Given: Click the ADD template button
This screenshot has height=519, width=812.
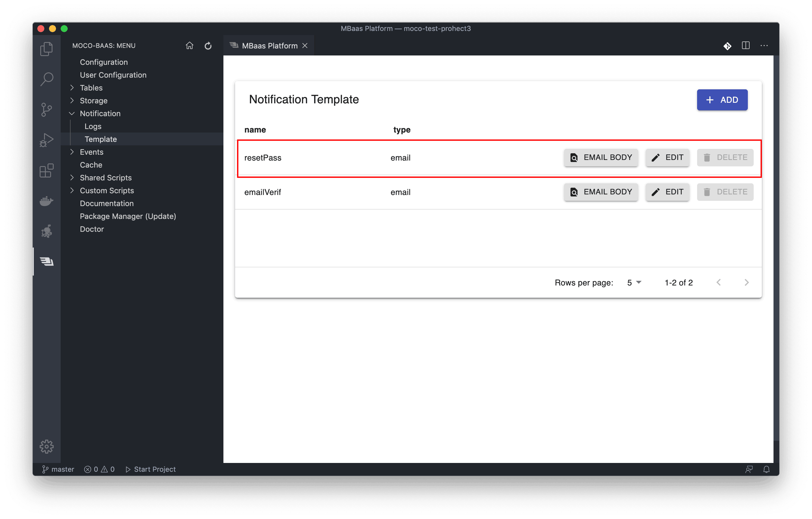Looking at the screenshot, I should 722,100.
